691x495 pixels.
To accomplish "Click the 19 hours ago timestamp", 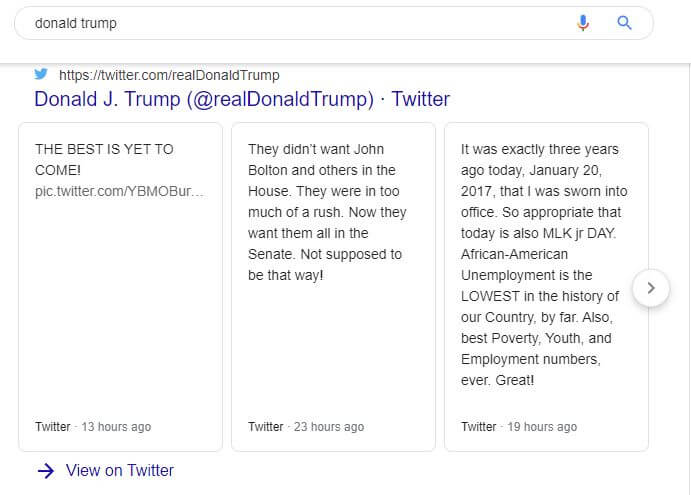I will pos(542,427).
